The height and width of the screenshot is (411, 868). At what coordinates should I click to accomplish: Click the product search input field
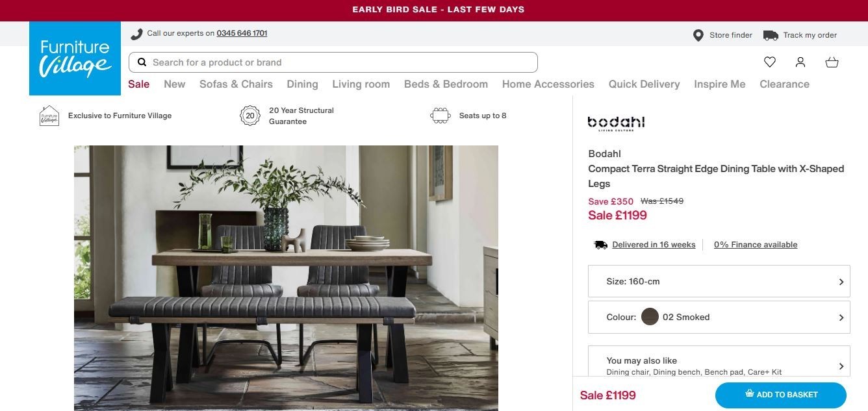pyautogui.click(x=333, y=62)
